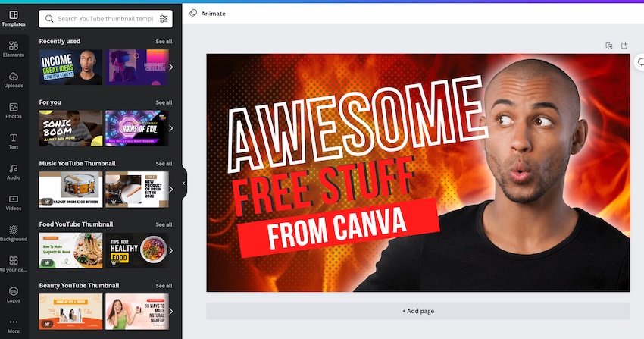Open the Elements sidebar tab

pos(14,49)
